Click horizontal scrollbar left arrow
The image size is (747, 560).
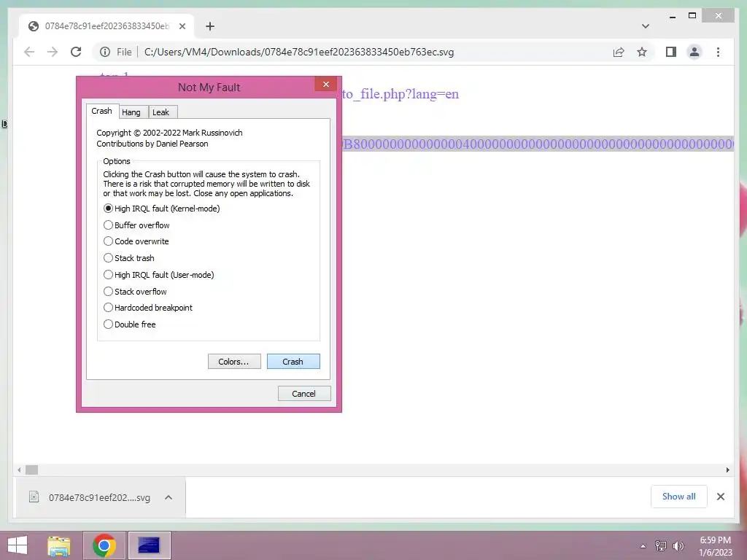(19, 470)
